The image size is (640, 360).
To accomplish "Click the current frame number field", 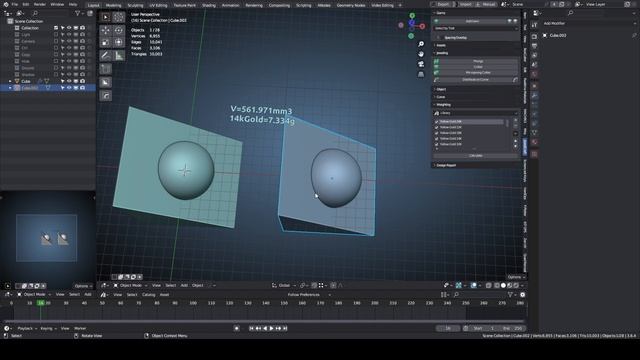I will [x=448, y=328].
